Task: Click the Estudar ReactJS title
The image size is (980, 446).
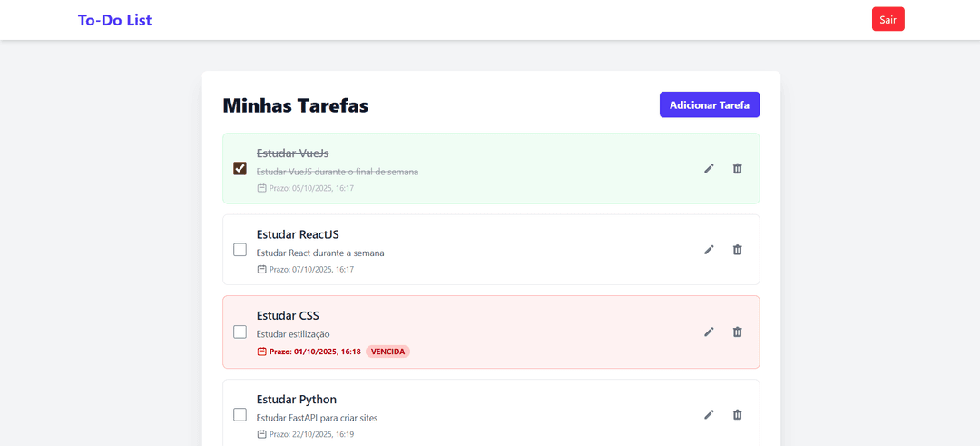Action: click(298, 234)
